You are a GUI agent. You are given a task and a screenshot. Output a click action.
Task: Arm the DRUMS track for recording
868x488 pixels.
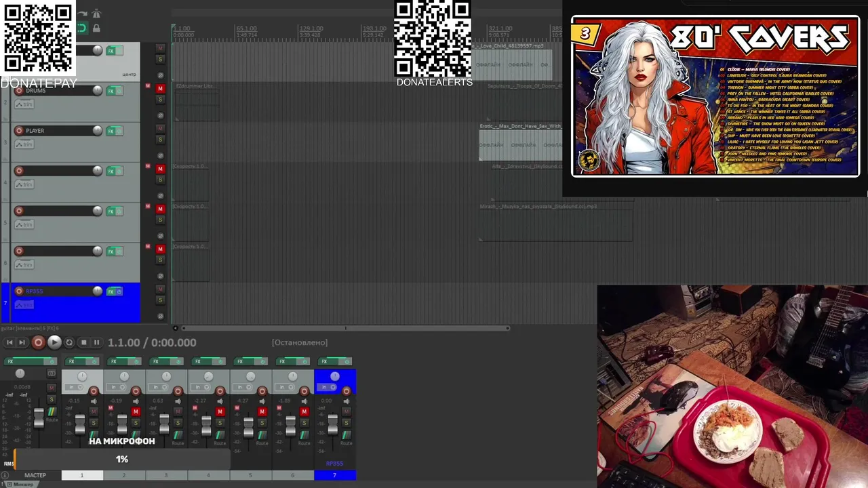[x=19, y=91]
